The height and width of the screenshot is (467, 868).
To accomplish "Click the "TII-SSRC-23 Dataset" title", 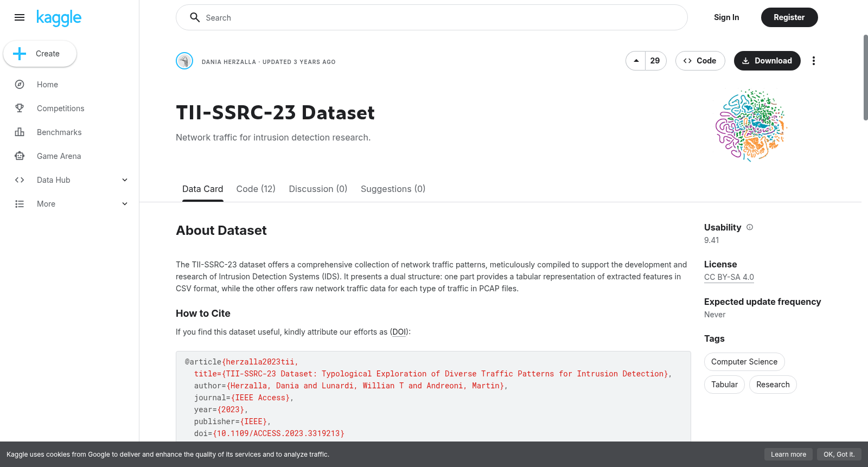I will (275, 113).
